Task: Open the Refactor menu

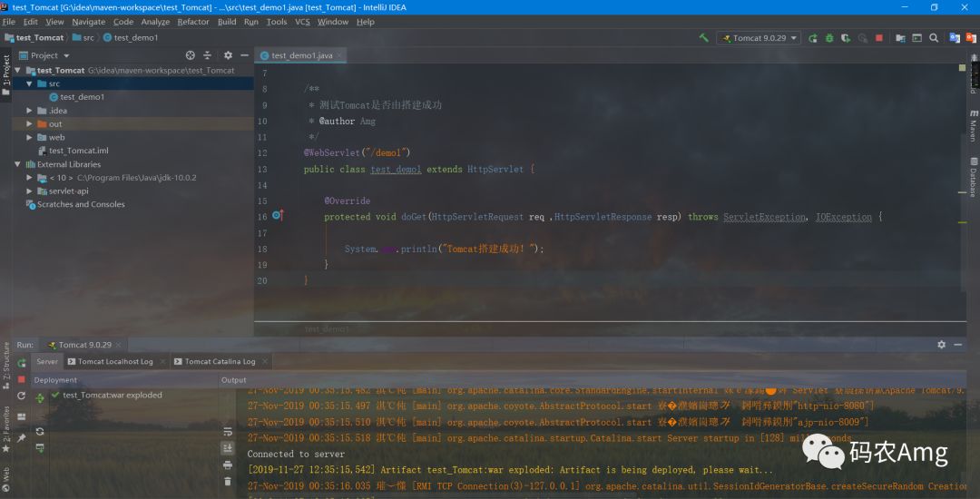Action: (x=193, y=22)
